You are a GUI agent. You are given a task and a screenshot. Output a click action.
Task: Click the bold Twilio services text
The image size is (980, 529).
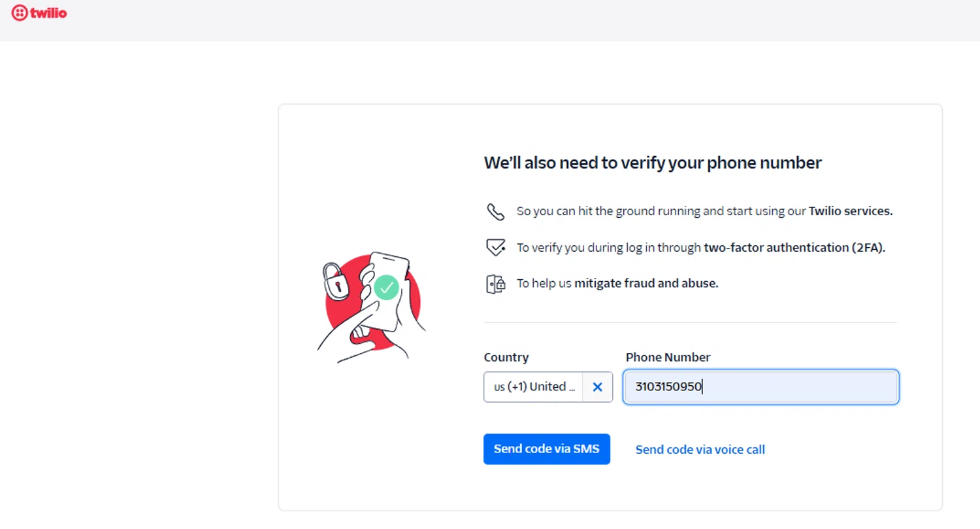point(850,212)
